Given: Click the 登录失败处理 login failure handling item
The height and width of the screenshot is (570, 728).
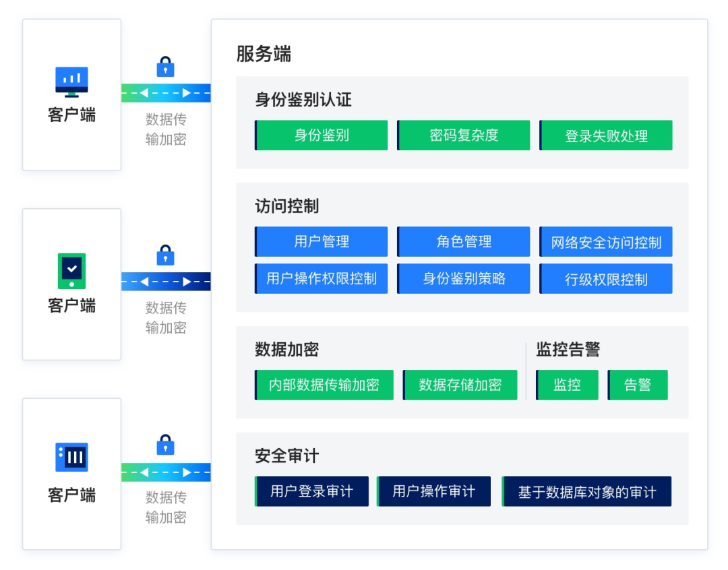Looking at the screenshot, I should [606, 135].
